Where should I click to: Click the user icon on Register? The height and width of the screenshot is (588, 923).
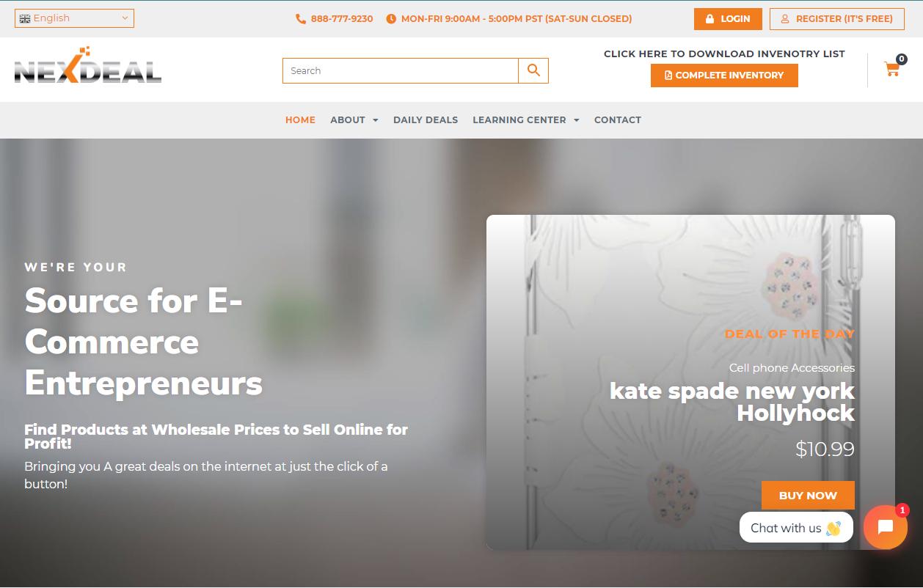click(785, 19)
